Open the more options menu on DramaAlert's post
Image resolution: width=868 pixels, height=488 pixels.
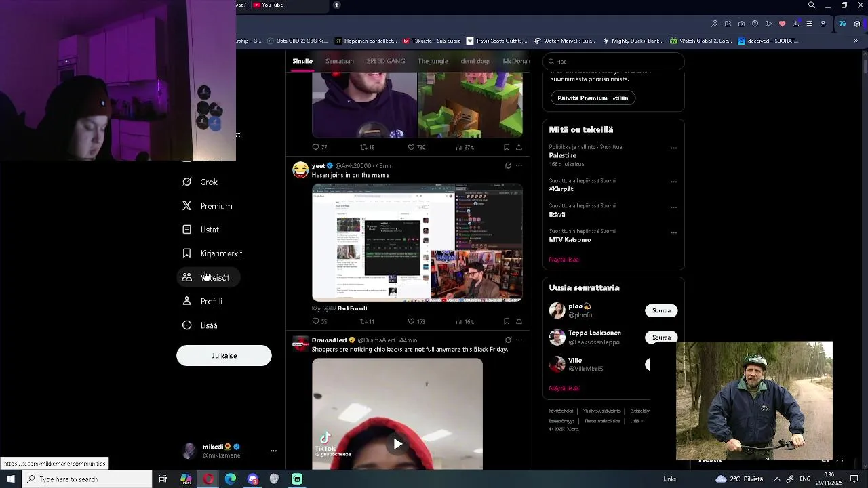pyautogui.click(x=519, y=340)
